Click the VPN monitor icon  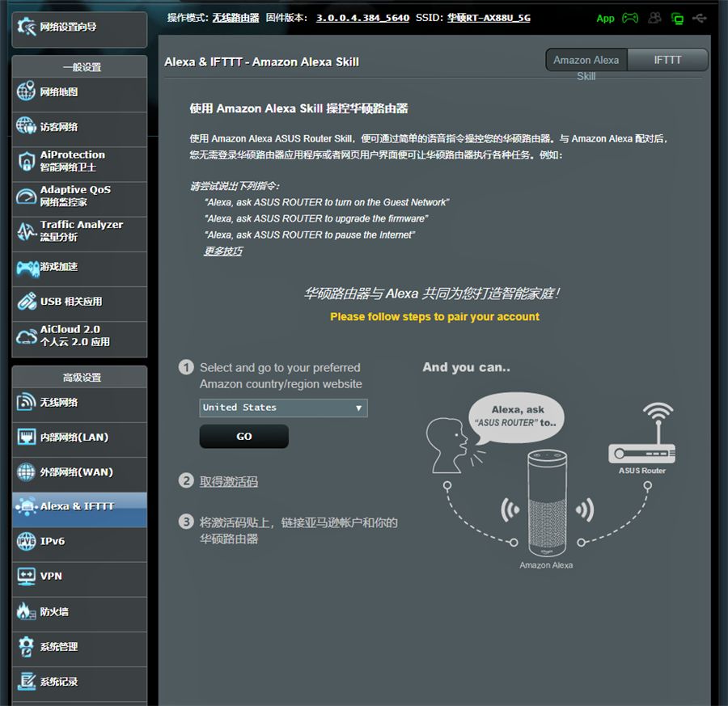coord(26,576)
